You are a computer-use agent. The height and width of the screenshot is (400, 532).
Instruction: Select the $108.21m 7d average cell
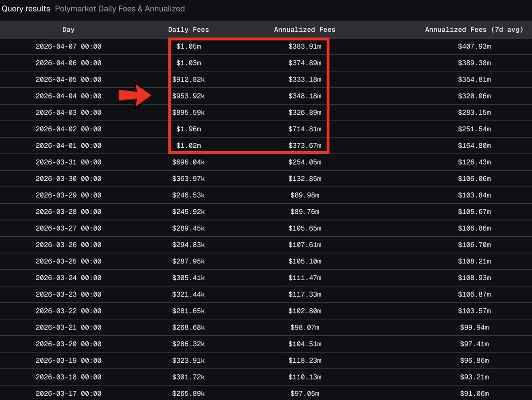[x=474, y=262]
